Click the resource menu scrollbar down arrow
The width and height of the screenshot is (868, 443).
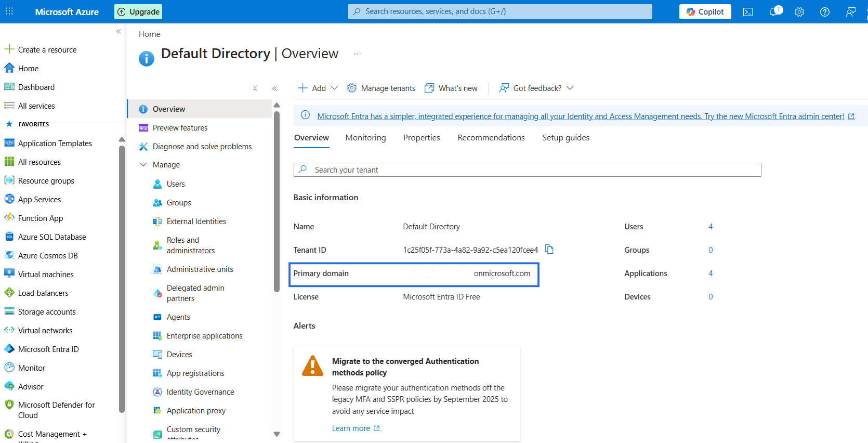(x=277, y=434)
